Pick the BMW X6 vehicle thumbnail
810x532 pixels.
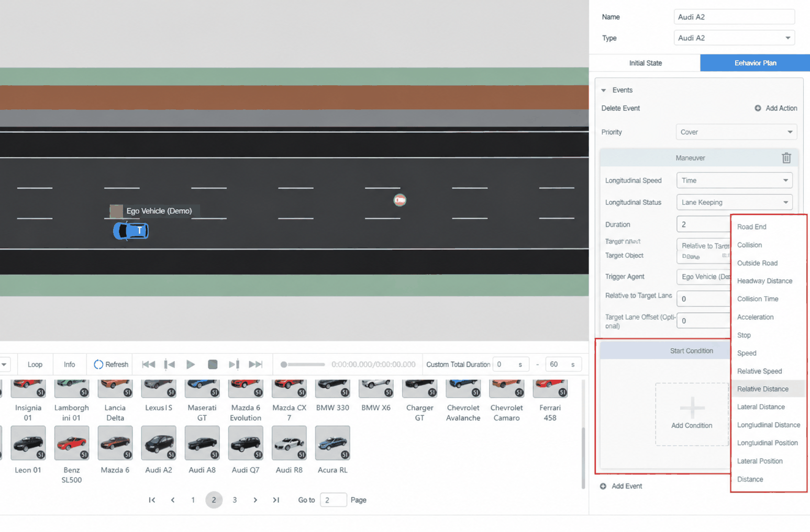coord(376,389)
